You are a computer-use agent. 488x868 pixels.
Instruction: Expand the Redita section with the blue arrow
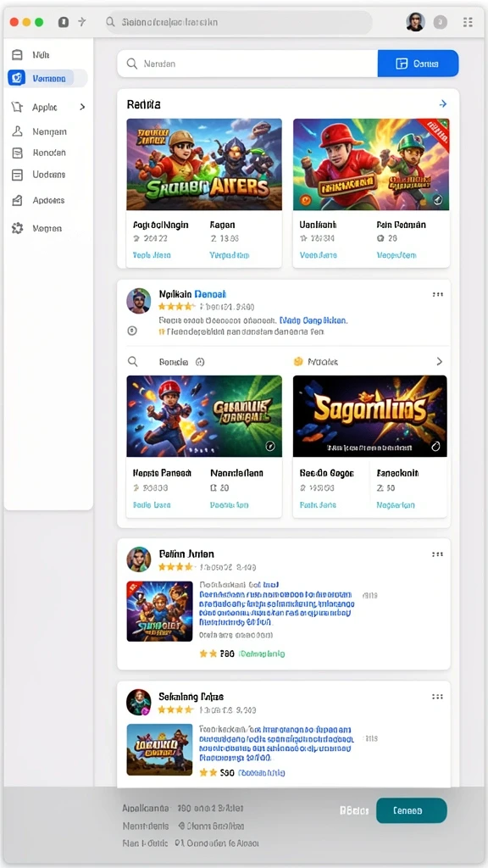[x=442, y=103]
